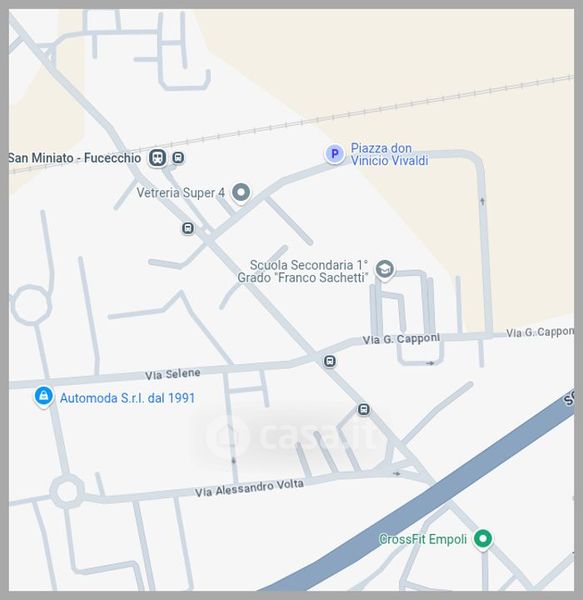Viewport: 583px width, 600px height.
Task: Select the bus stop icon beside the train station
Action: point(178,157)
